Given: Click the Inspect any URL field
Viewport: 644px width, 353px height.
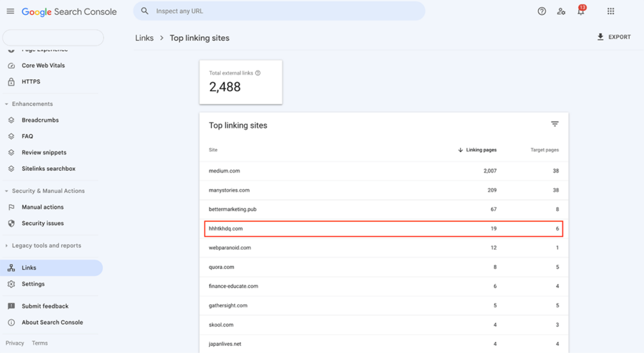Looking at the screenshot, I should point(279,11).
